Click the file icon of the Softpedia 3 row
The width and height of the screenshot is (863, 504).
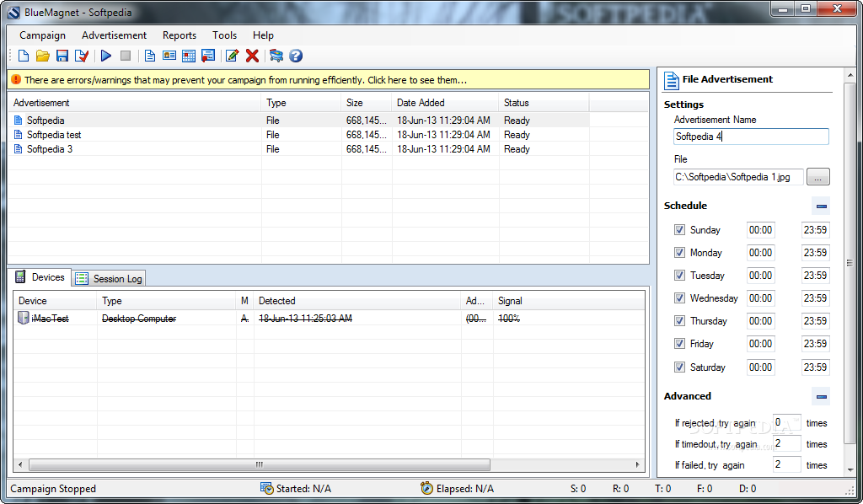coord(19,149)
